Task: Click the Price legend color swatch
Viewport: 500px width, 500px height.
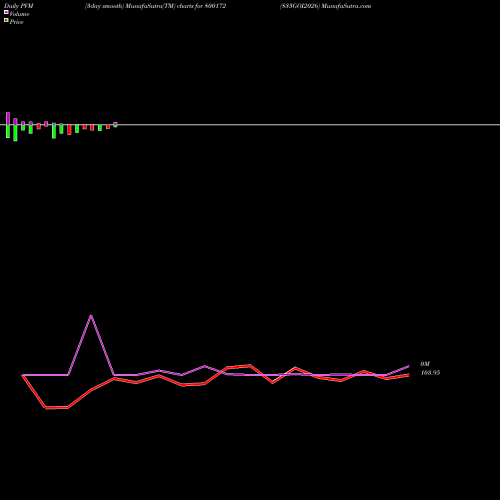Action: click(x=6, y=20)
